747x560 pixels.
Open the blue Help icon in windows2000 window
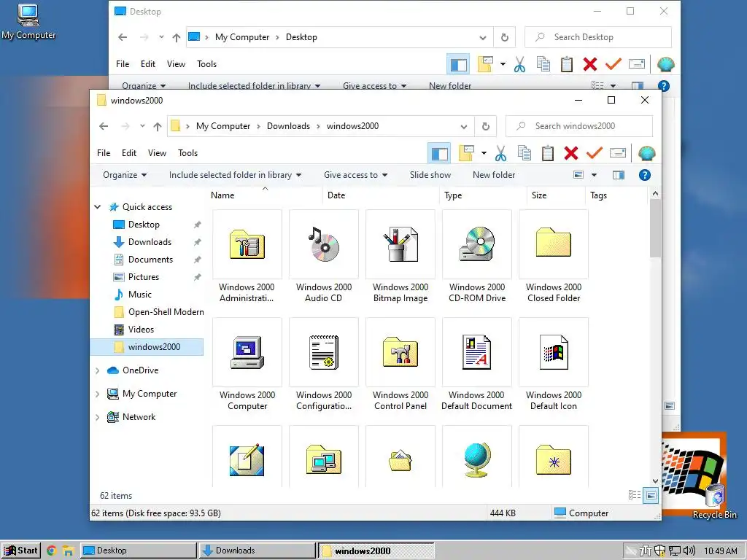click(645, 175)
